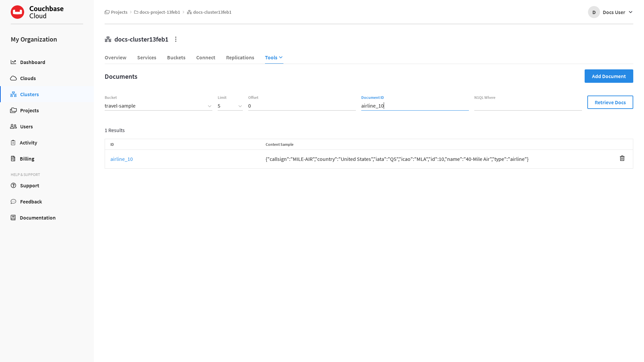
Task: Switch to the Replications tab
Action: pos(240,57)
